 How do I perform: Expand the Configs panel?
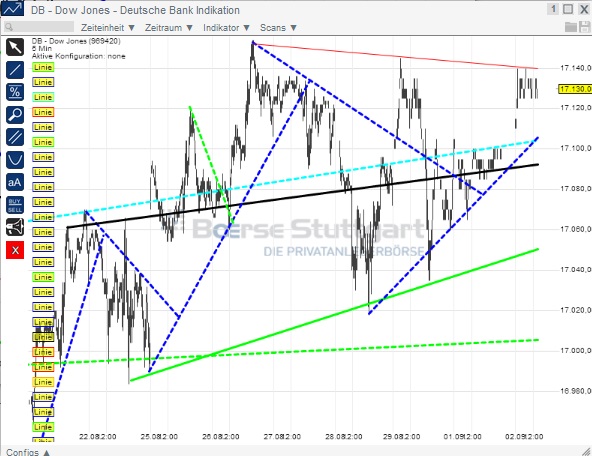pyautogui.click(x=28, y=452)
